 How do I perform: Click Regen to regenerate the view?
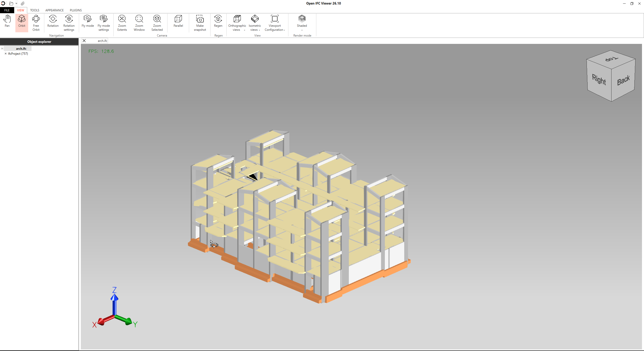tap(218, 23)
